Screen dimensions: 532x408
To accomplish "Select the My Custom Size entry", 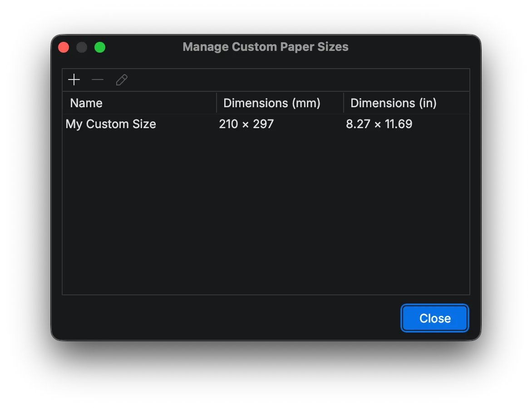I will click(110, 124).
